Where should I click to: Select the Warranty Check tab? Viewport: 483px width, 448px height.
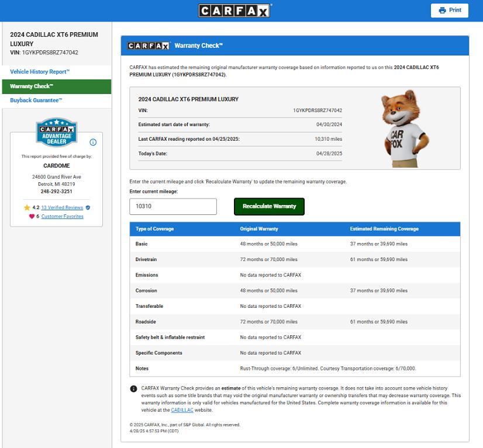point(57,86)
